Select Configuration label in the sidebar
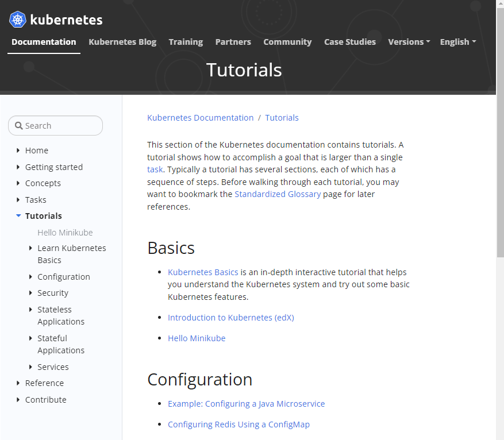Image resolution: width=504 pixels, height=440 pixels. pyautogui.click(x=64, y=277)
